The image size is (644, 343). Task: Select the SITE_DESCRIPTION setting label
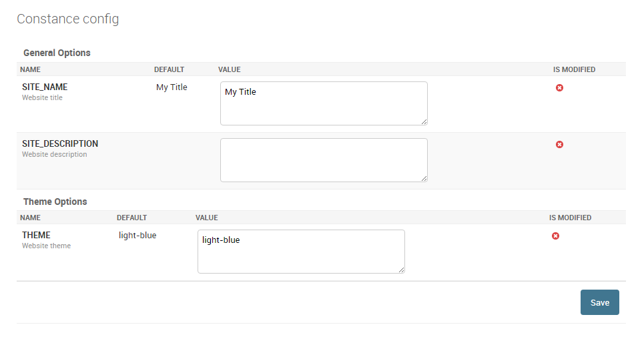pos(60,144)
